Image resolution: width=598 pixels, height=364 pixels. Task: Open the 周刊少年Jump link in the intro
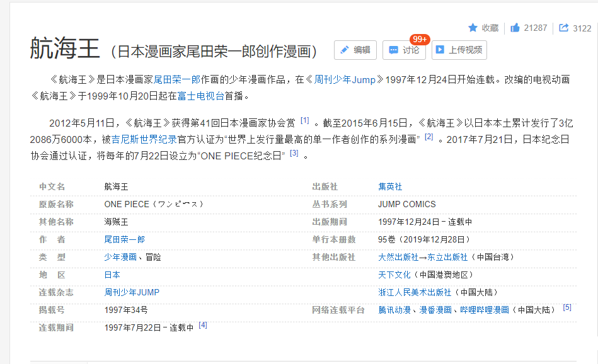click(x=345, y=79)
